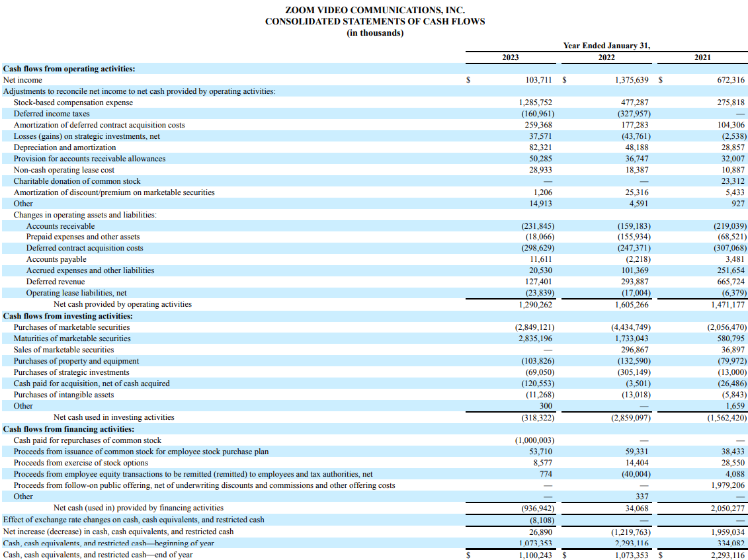
Task: Click the title 'ZOOM VIDEO COMMUNICATIONS, INC.'
Action: pyautogui.click(x=374, y=10)
